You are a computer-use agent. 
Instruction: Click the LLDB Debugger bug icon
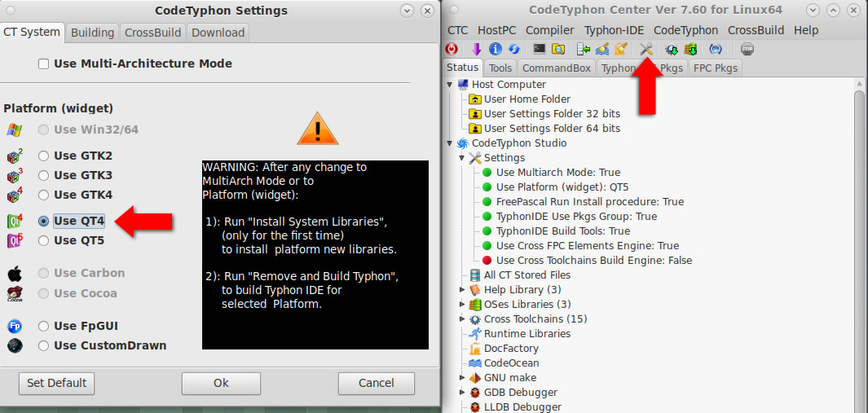475,407
